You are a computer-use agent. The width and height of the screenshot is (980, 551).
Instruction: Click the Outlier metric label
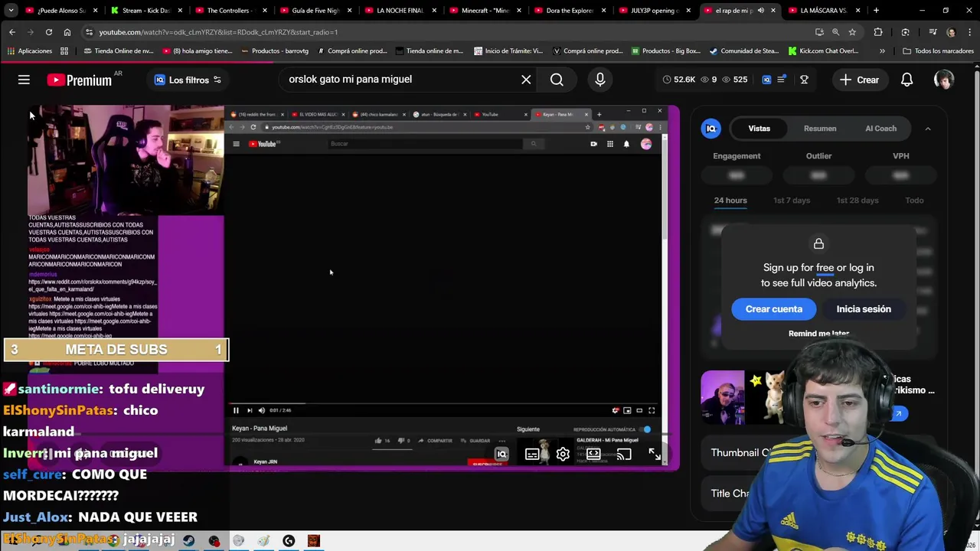click(818, 156)
